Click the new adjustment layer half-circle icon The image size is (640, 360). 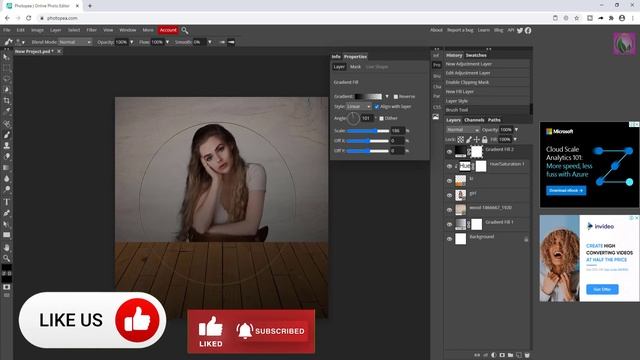tap(494, 355)
